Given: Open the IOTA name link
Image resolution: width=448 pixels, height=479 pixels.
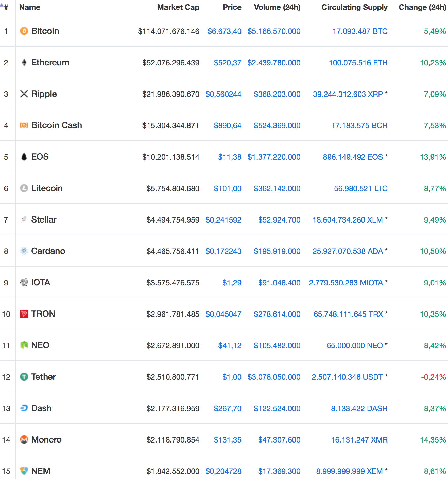Looking at the screenshot, I should tap(41, 282).
